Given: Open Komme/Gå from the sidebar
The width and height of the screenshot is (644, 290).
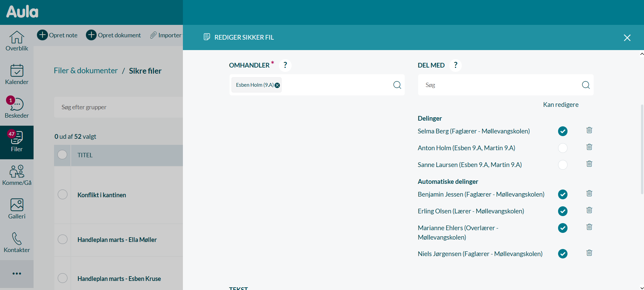Looking at the screenshot, I should pos(17,175).
